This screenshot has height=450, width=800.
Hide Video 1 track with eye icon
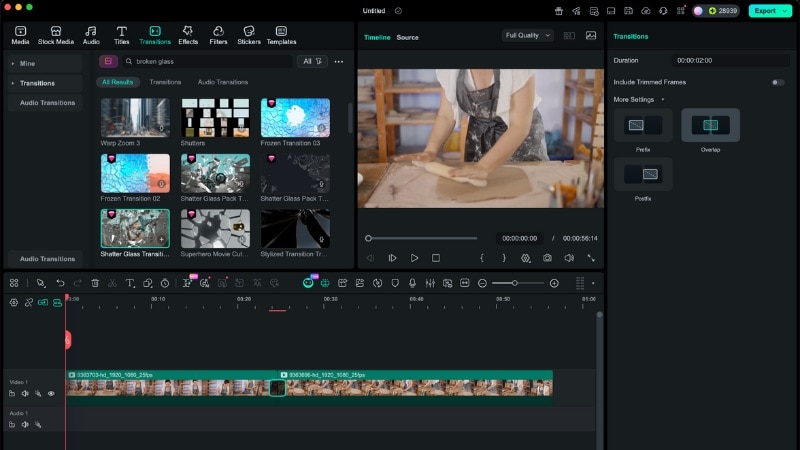pos(51,393)
